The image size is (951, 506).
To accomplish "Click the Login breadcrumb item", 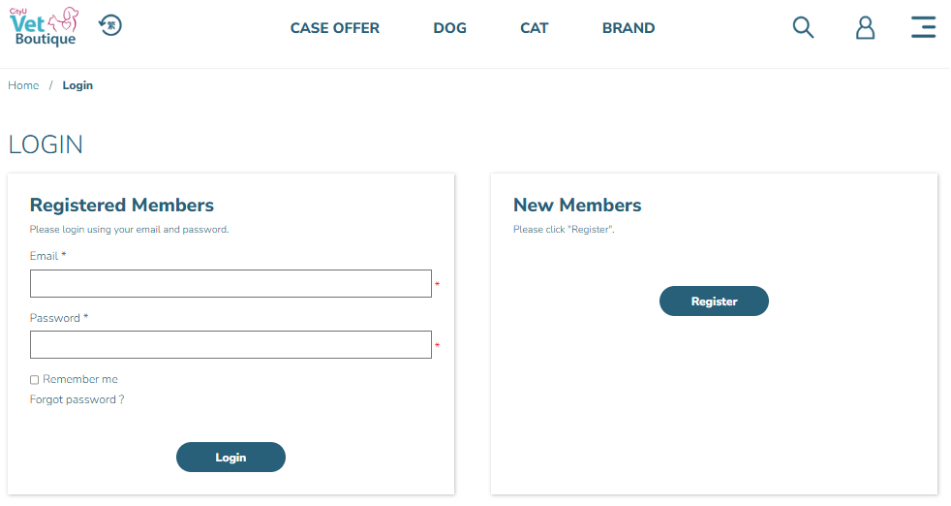I will (78, 86).
